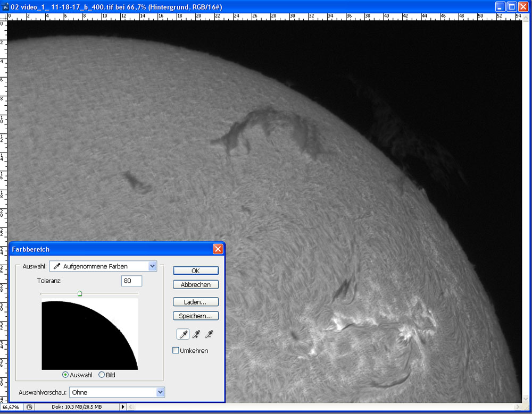Click the Toleranz slider handle
The height and width of the screenshot is (414, 532).
(x=80, y=294)
